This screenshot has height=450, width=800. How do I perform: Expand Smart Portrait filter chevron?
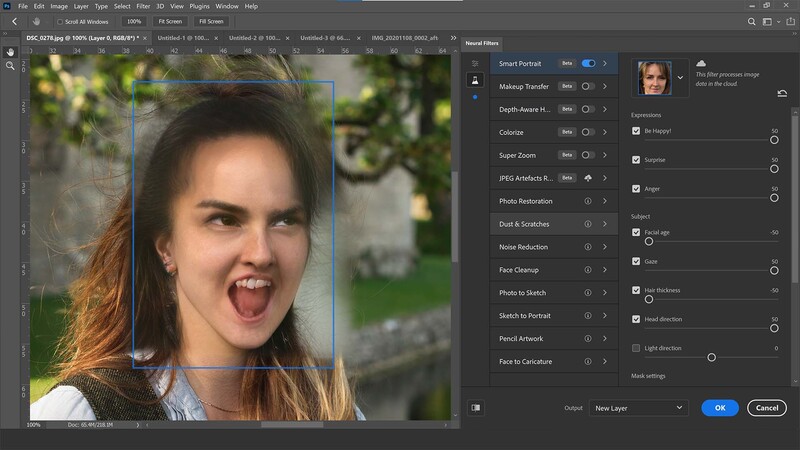[x=605, y=63]
